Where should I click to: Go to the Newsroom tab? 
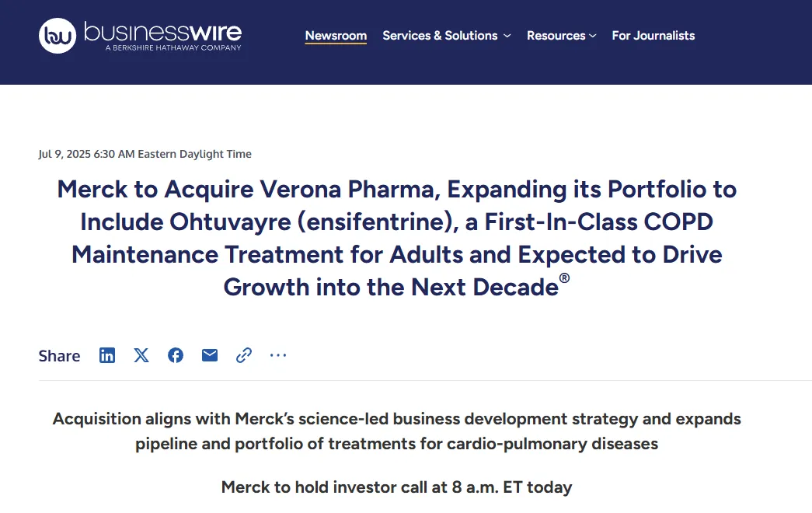pos(336,36)
